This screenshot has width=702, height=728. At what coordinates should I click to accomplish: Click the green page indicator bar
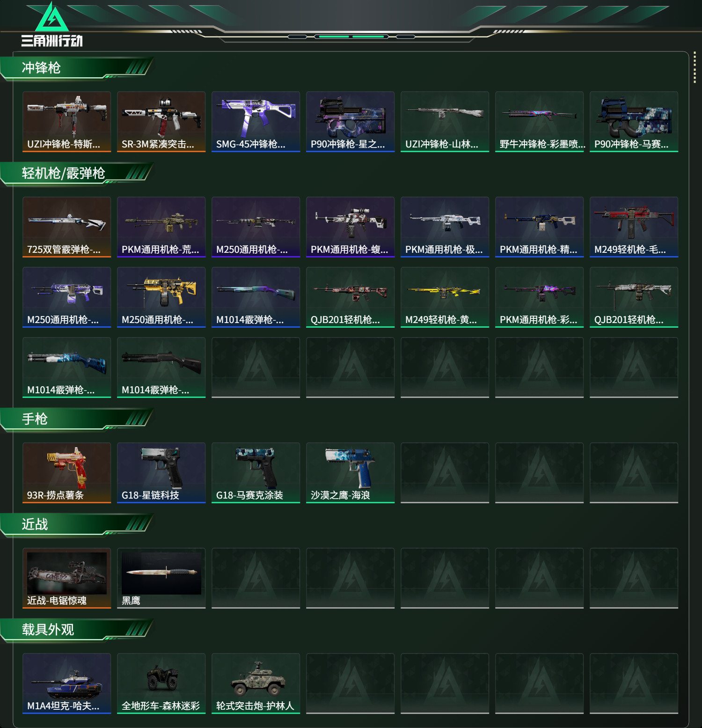point(351,37)
